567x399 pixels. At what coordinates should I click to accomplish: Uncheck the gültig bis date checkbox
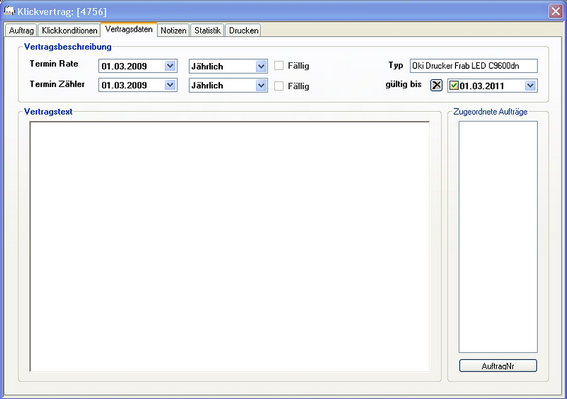point(454,86)
